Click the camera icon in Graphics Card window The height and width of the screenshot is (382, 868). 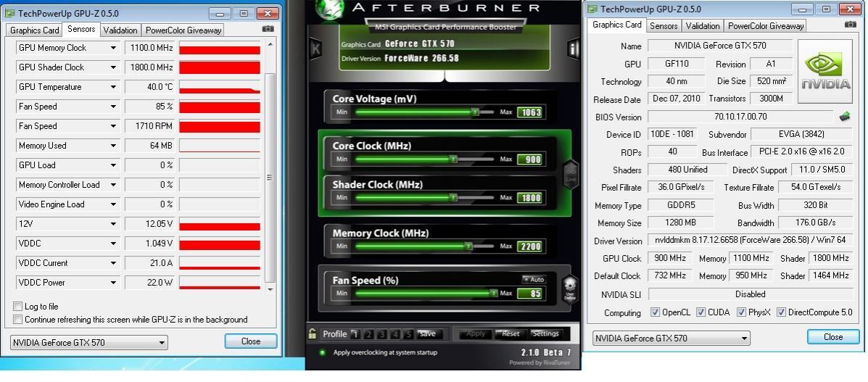851,25
